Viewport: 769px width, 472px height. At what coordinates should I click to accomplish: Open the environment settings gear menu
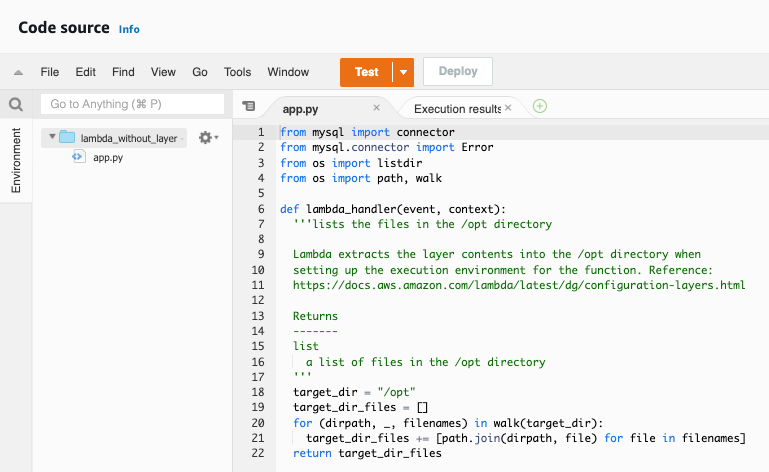point(208,138)
